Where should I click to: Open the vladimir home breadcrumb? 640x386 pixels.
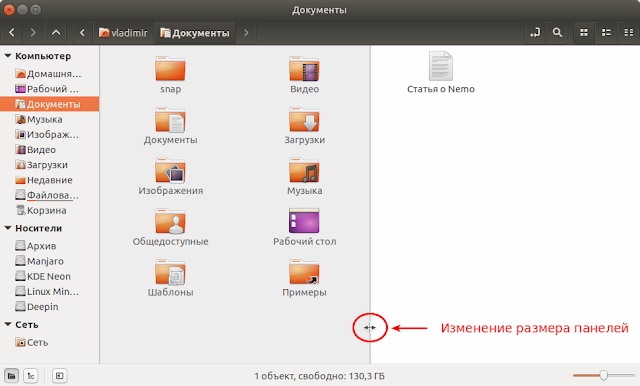[124, 33]
